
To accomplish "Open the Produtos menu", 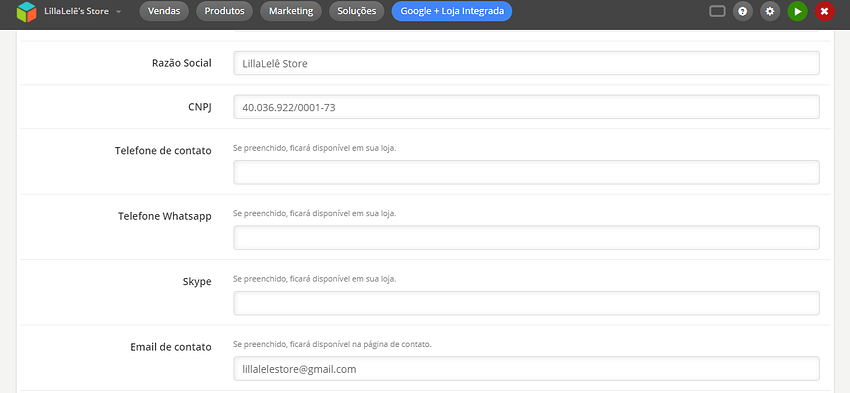I will pos(224,11).
